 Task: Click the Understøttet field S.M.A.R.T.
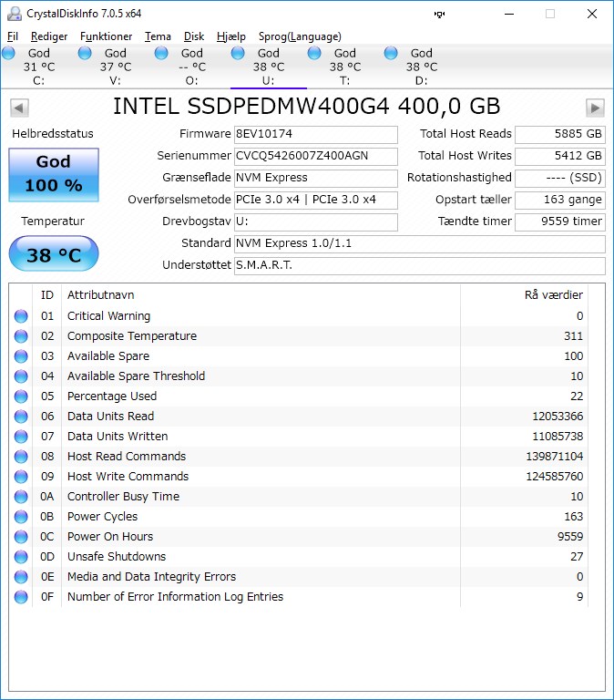coord(420,265)
